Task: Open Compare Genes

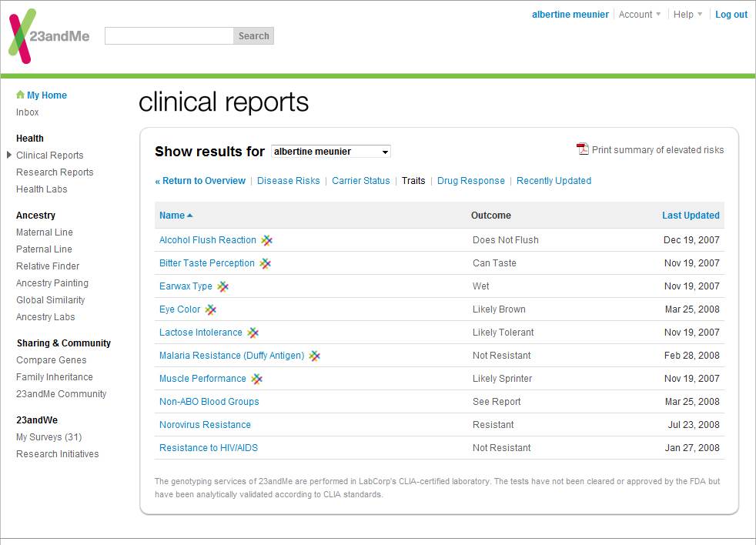Action: coord(51,360)
